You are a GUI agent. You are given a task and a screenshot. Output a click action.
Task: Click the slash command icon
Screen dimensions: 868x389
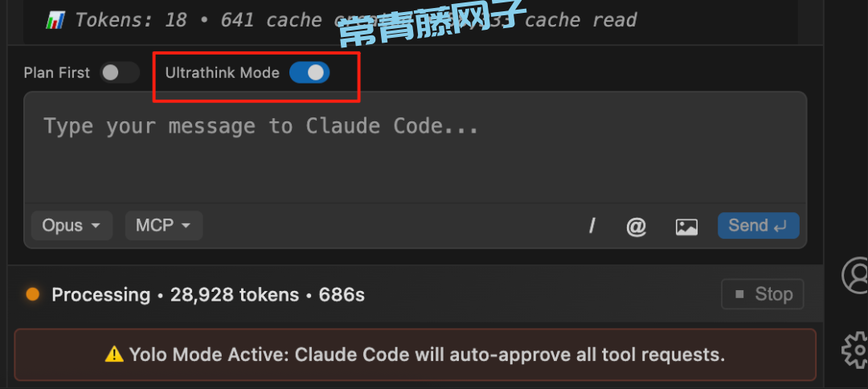[x=592, y=226]
